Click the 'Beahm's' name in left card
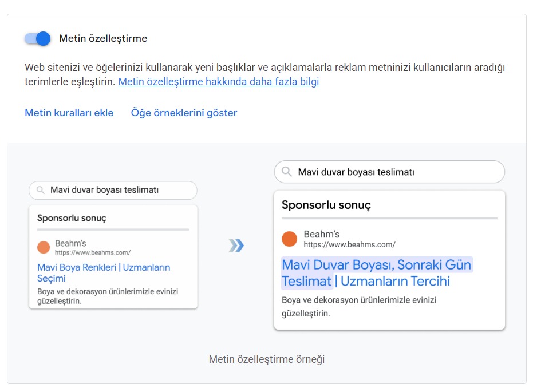 [71, 243]
